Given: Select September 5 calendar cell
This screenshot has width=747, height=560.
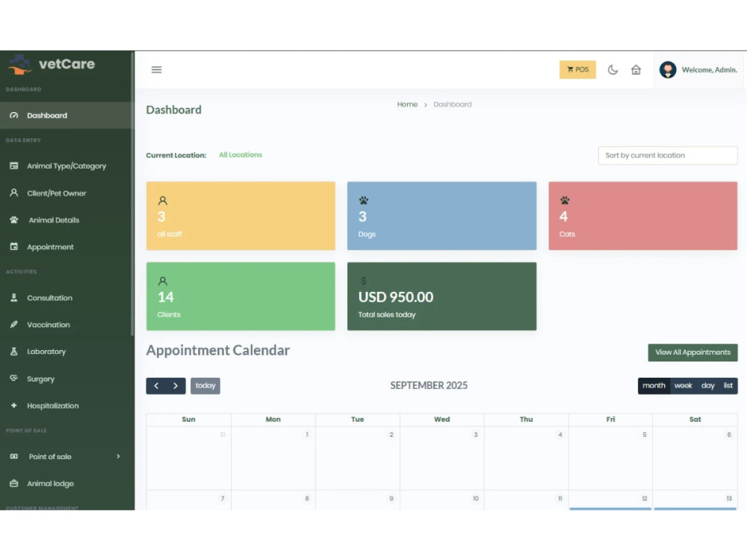Looking at the screenshot, I should (x=610, y=458).
